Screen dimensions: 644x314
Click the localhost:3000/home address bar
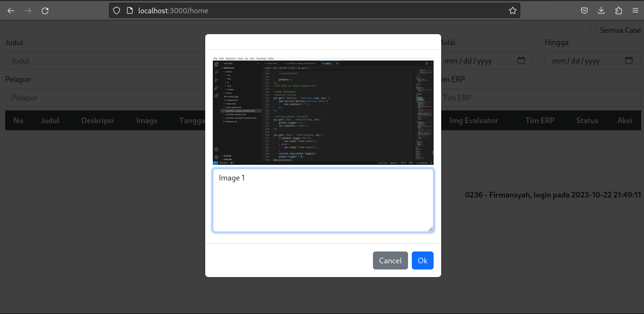(x=313, y=10)
